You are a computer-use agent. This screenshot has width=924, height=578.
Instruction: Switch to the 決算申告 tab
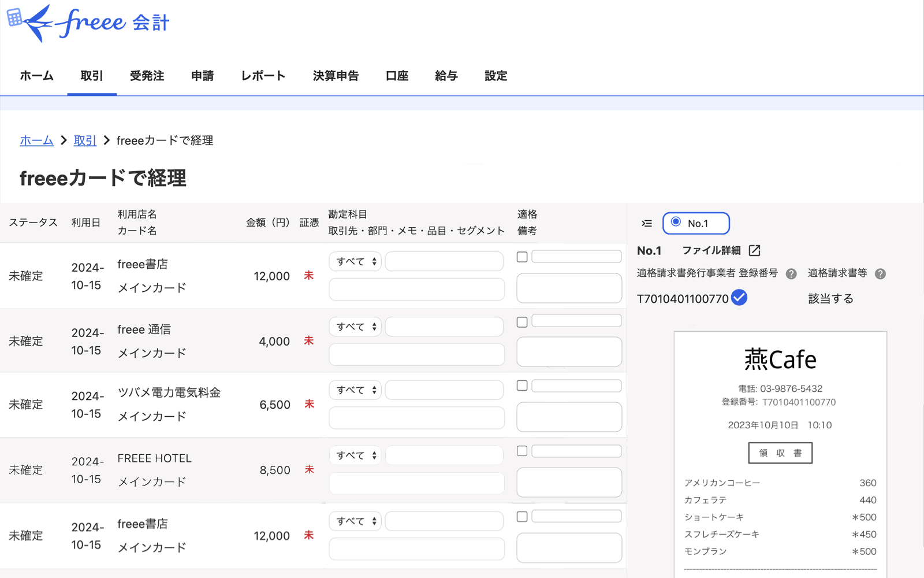pyautogui.click(x=336, y=76)
